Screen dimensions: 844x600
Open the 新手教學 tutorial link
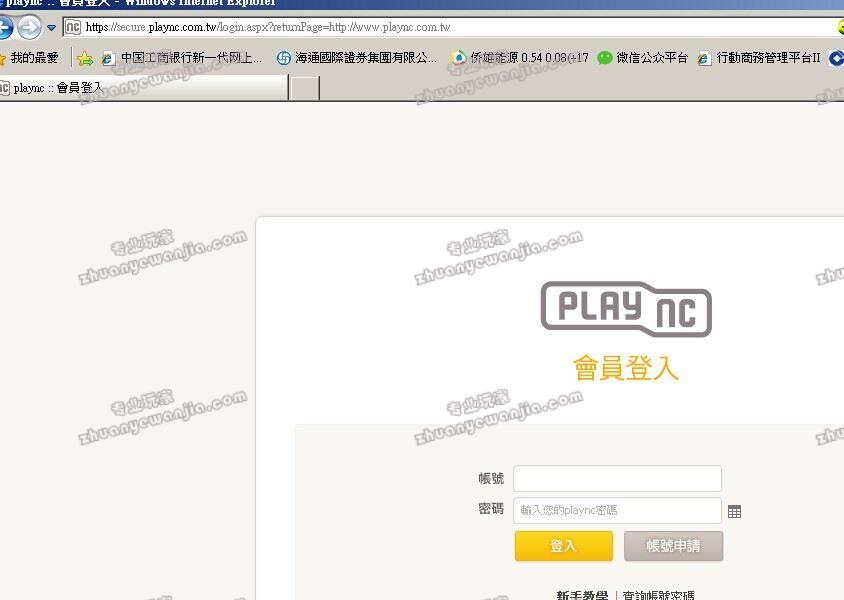point(582,595)
